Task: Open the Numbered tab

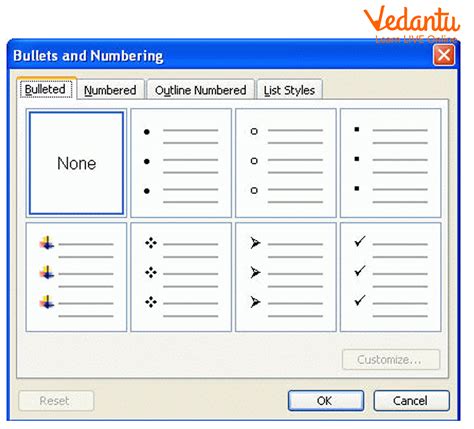Action: pyautogui.click(x=110, y=90)
